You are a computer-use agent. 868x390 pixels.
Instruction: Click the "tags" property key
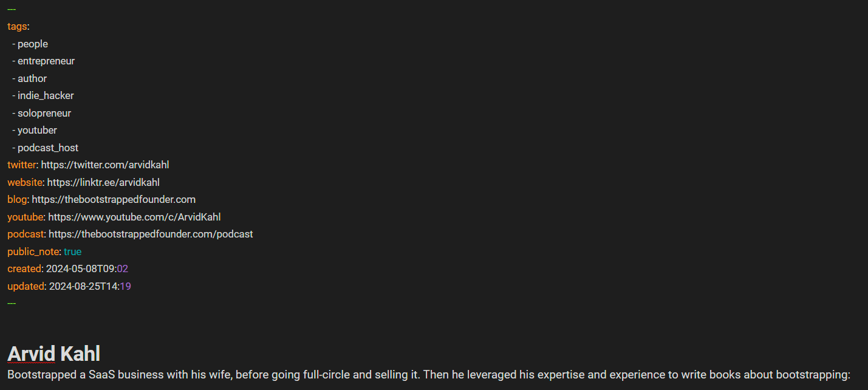[x=17, y=26]
